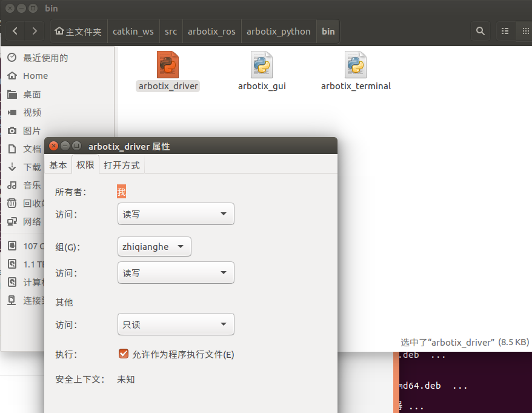This screenshot has height=413, width=532.
Task: Open the 打开方式 tab
Action: (121, 164)
